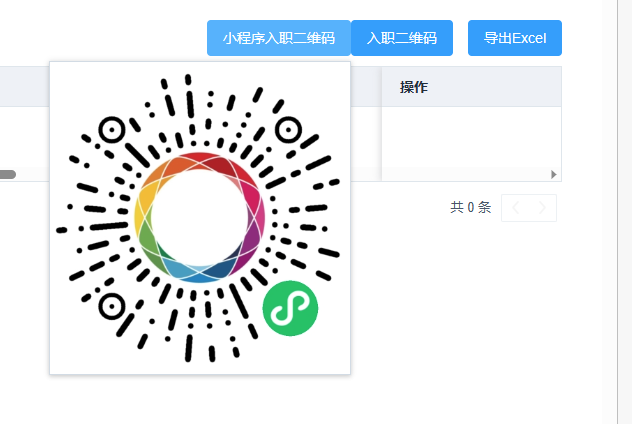Click the gray horizontal scrollbar thumb
The width and height of the screenshot is (632, 424).
8,174
